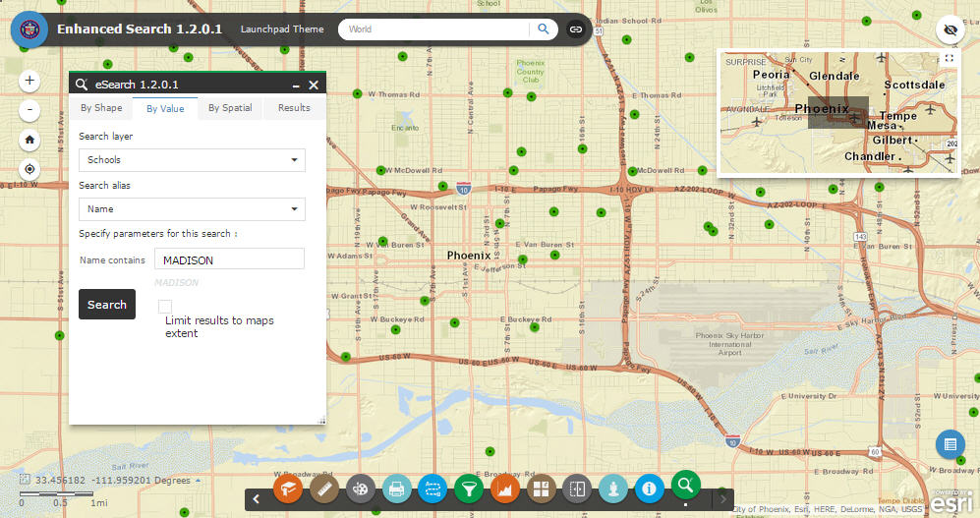The height and width of the screenshot is (518, 980).
Task: Click the overview map thumbnail
Action: pos(838,112)
